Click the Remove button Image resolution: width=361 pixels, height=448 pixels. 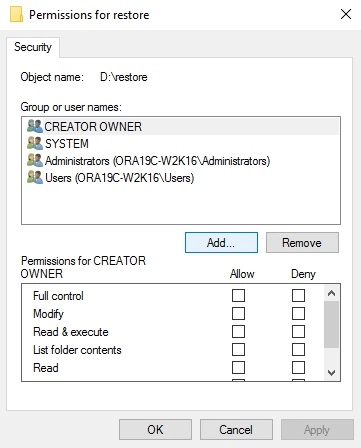point(302,243)
